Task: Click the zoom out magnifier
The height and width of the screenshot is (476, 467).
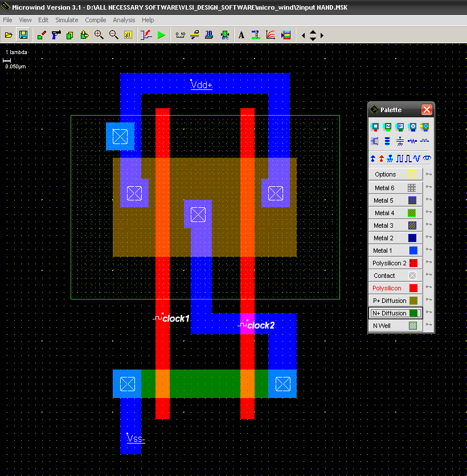Action: click(113, 35)
